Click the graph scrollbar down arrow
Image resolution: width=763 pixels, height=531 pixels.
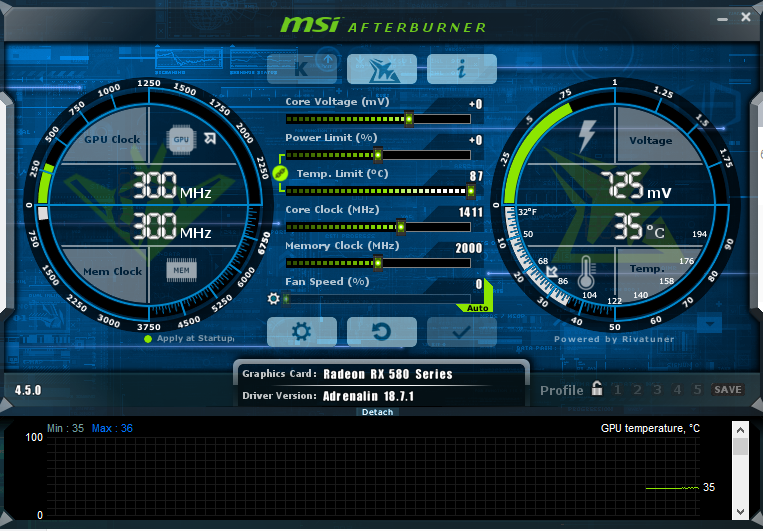pyautogui.click(x=740, y=512)
